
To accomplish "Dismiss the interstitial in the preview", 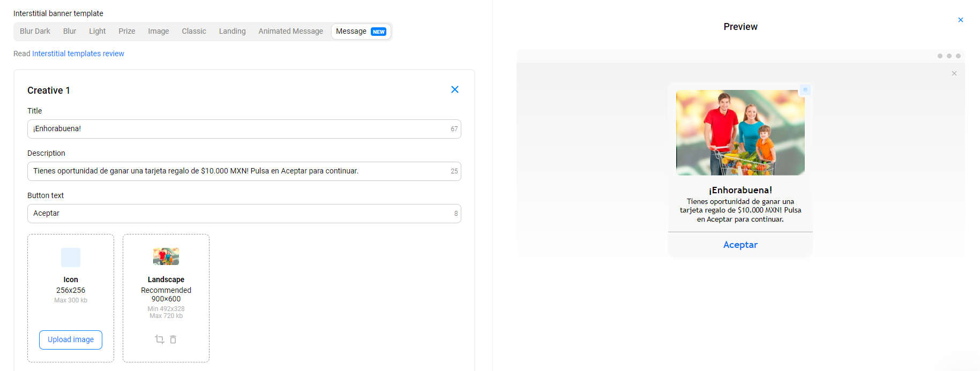I will coord(954,73).
